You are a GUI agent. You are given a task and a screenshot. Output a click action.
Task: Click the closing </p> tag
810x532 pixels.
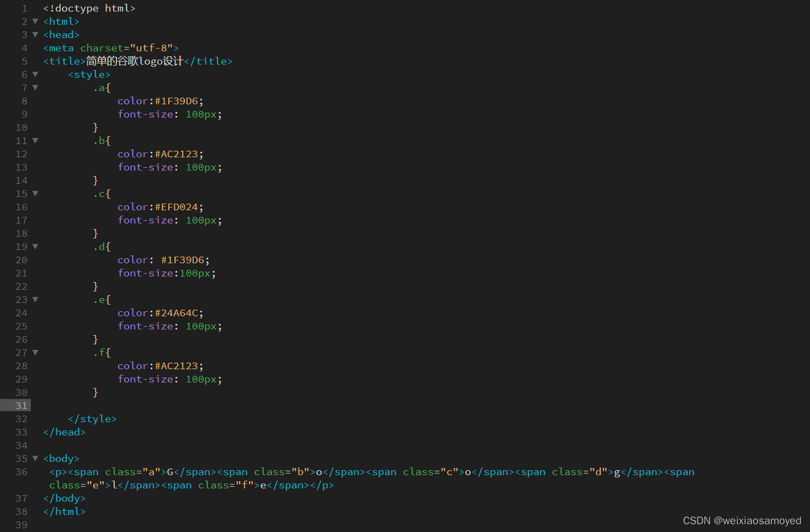point(322,485)
